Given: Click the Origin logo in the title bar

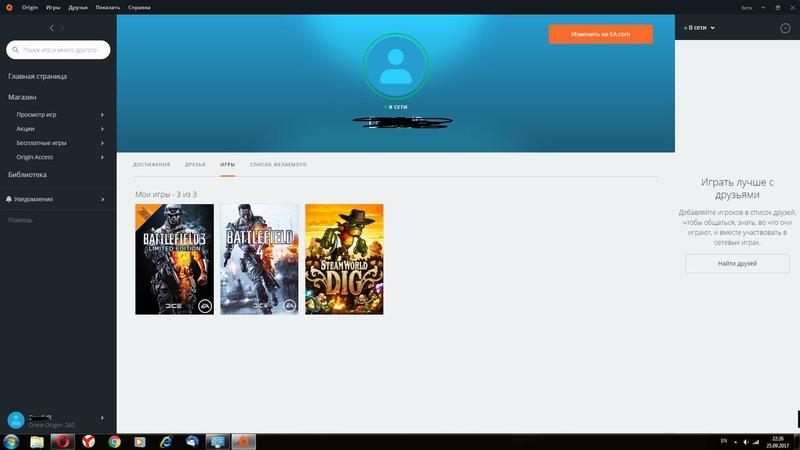Looking at the screenshot, I should pyautogui.click(x=9, y=7).
